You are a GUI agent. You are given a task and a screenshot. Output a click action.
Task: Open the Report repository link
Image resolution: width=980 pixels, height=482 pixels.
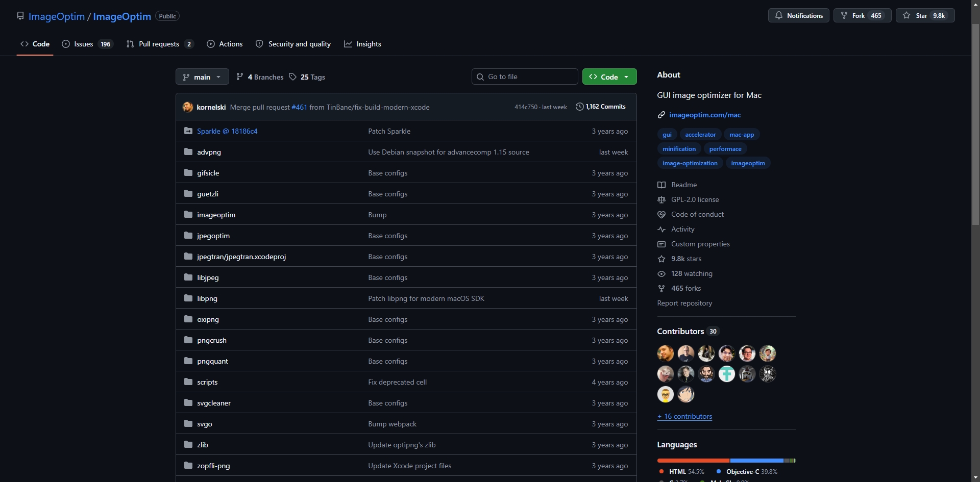pos(684,303)
